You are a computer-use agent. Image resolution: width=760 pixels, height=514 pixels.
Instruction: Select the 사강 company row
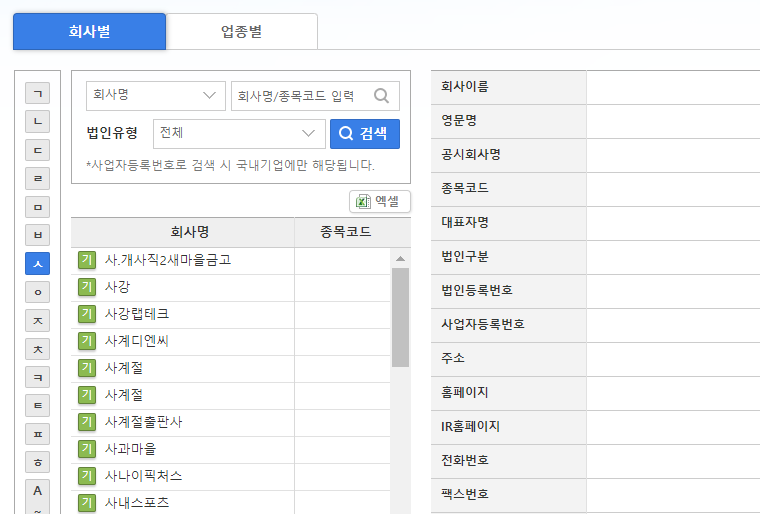[231, 288]
